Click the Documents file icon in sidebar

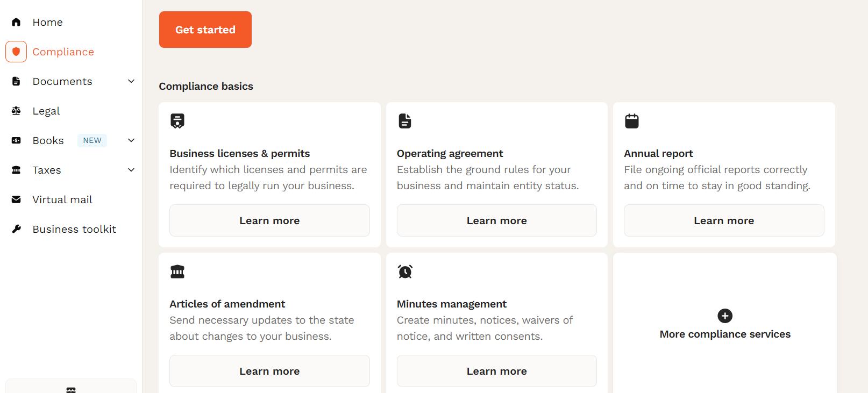click(16, 81)
